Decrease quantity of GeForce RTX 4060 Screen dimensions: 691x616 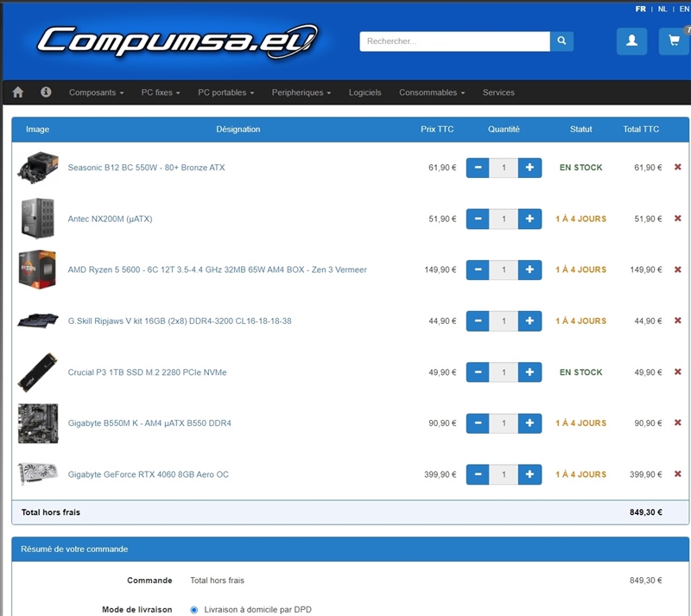click(478, 474)
